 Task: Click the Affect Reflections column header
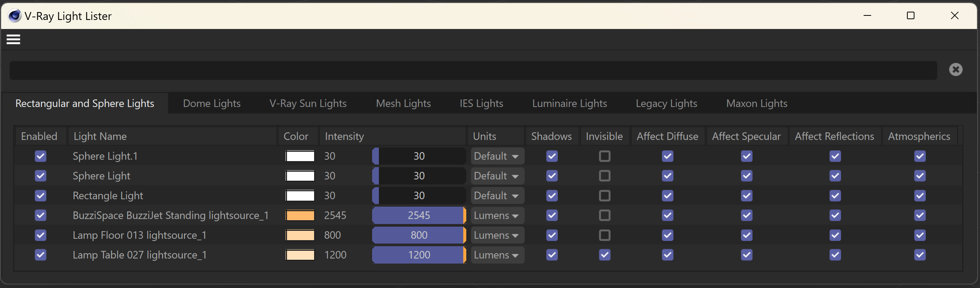tap(835, 136)
